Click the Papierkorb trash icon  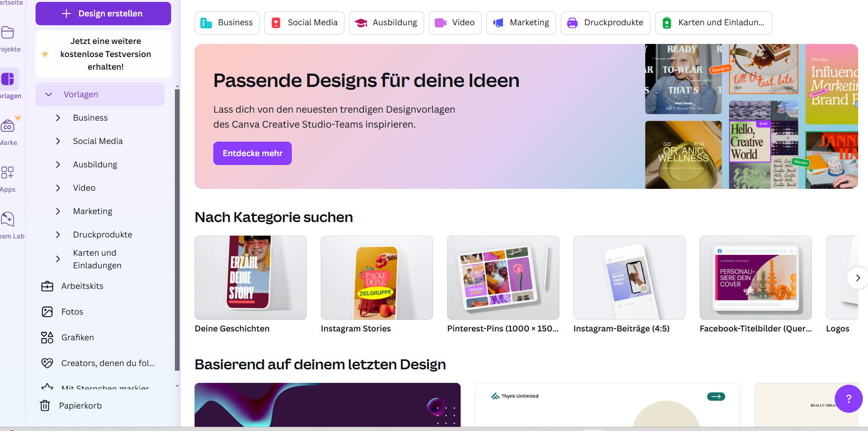click(x=45, y=406)
